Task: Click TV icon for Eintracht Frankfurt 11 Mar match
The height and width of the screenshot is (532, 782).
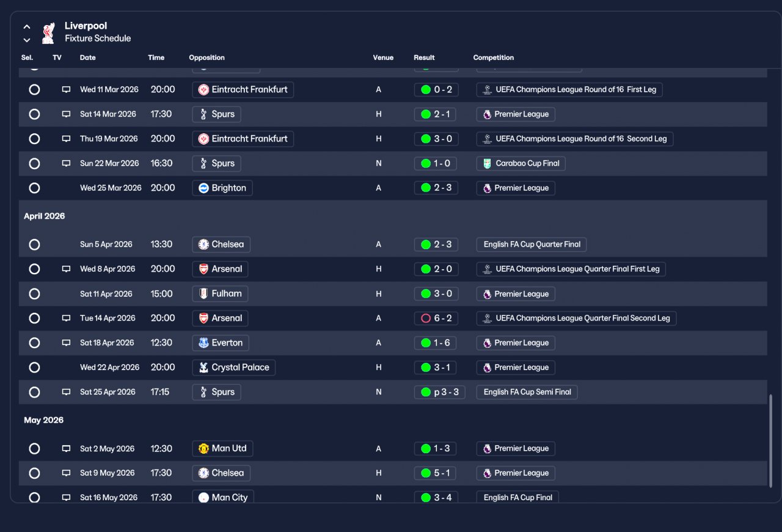Action: (x=66, y=90)
